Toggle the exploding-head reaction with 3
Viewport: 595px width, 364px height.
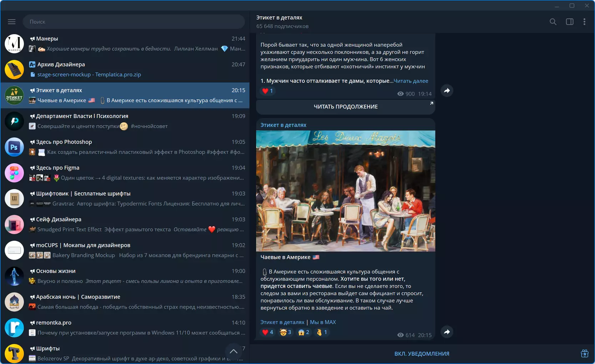click(x=286, y=332)
